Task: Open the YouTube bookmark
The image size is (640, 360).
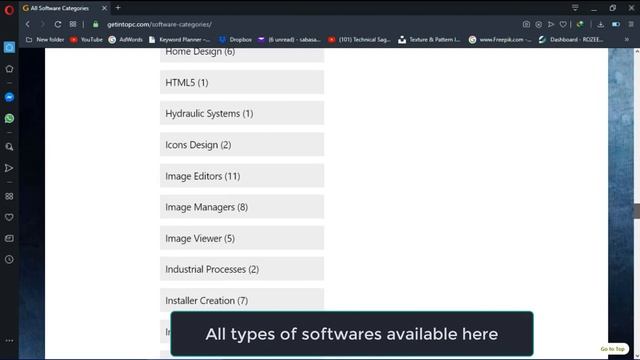Action: coord(86,40)
